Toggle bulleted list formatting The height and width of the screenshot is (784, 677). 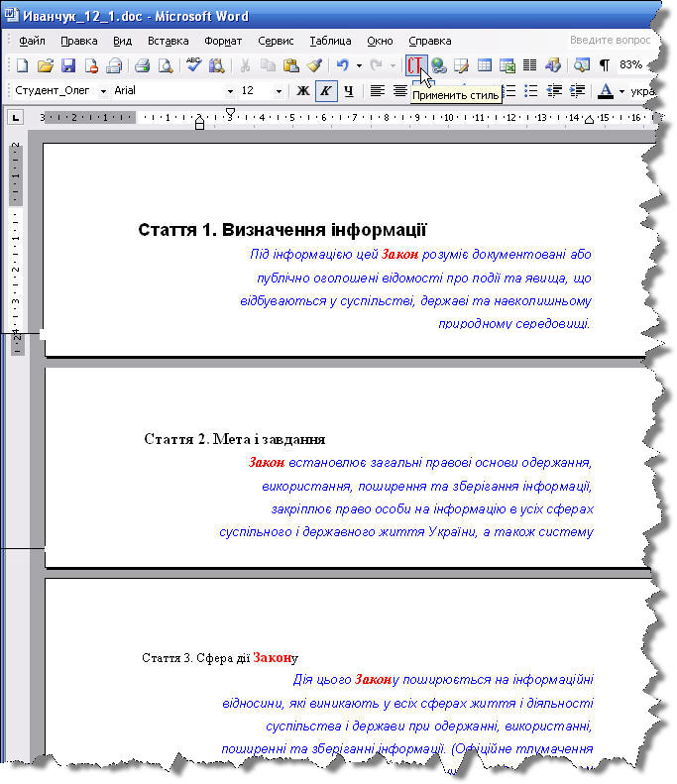[530, 91]
